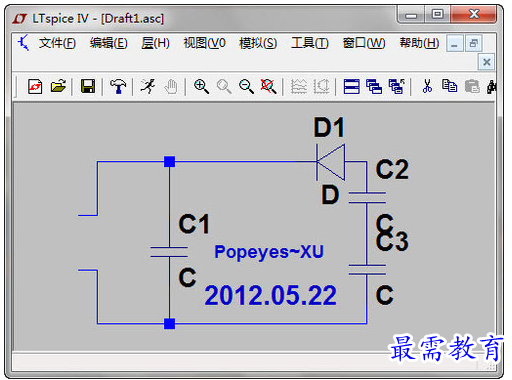
Task: Click the C value label below C3 capacitor
Action: tap(385, 295)
